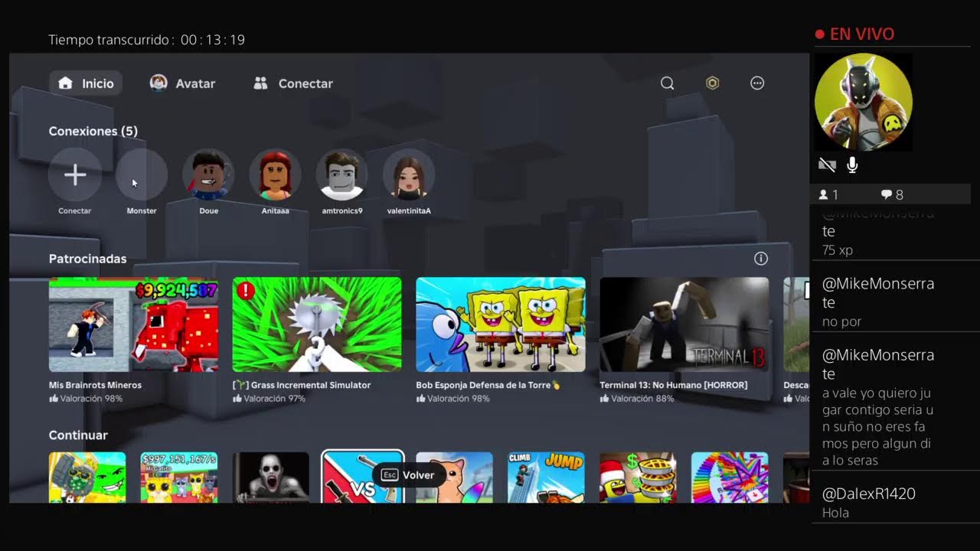Click the Mis Brainrots Mineros title text
Viewport: 980px width, 551px height.
point(95,385)
